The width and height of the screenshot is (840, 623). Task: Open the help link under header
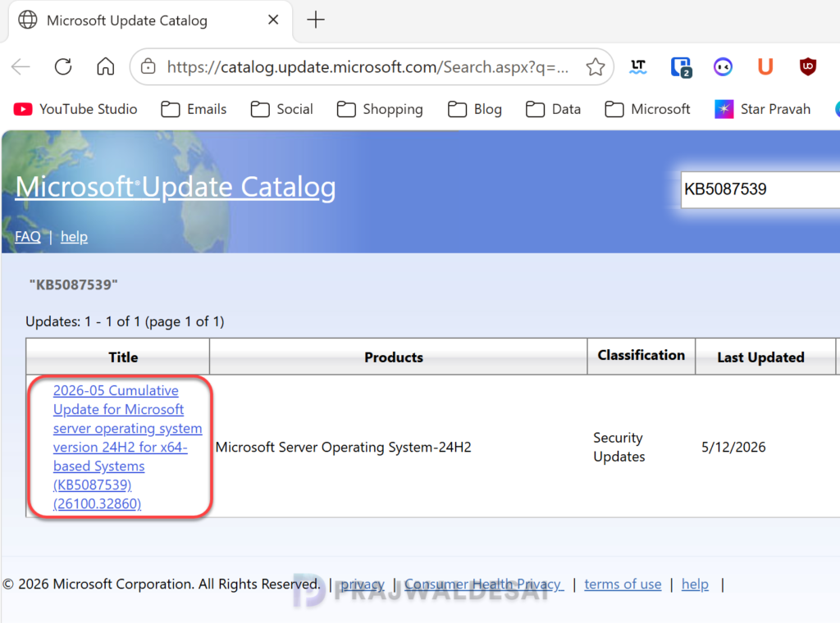[74, 237]
